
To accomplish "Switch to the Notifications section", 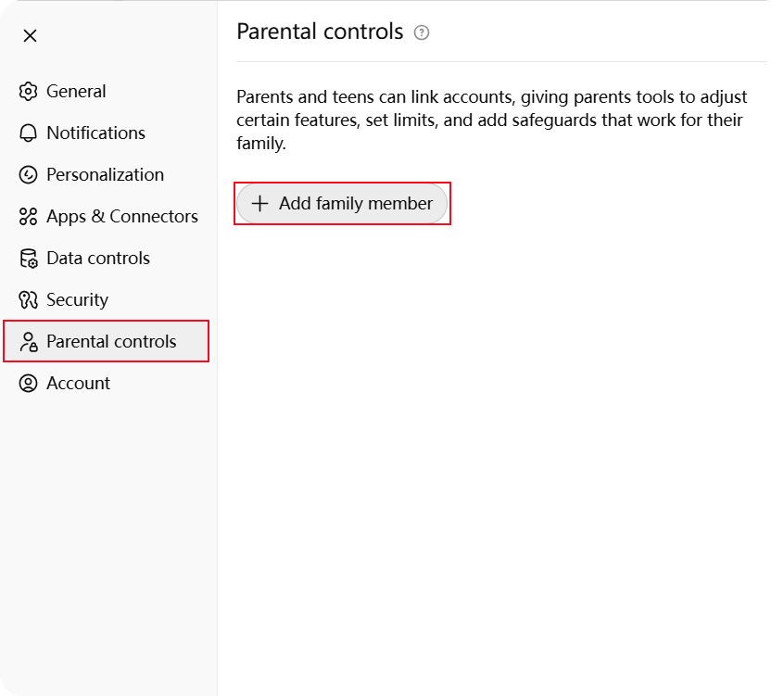I will (95, 133).
